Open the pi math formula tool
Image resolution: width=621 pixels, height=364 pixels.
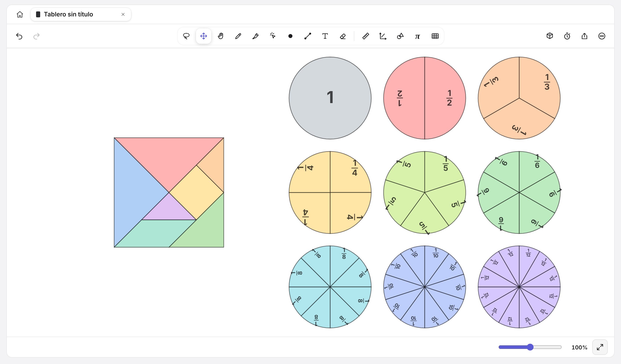417,36
